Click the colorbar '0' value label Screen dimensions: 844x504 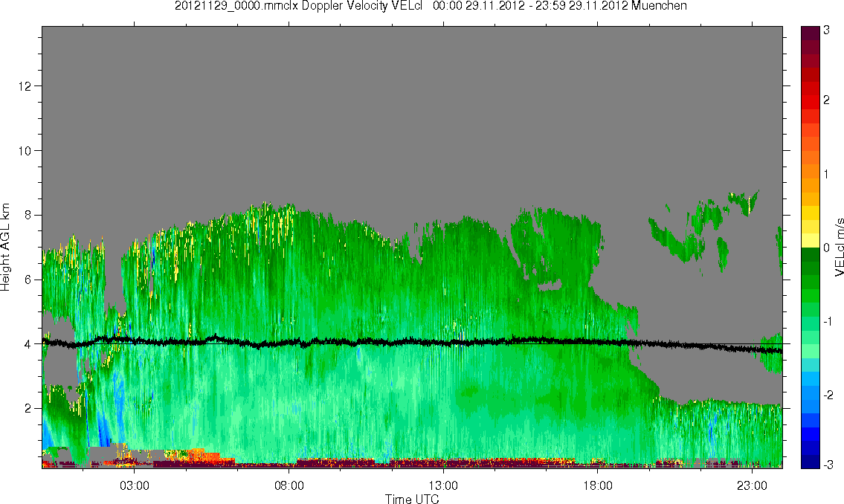click(x=827, y=248)
